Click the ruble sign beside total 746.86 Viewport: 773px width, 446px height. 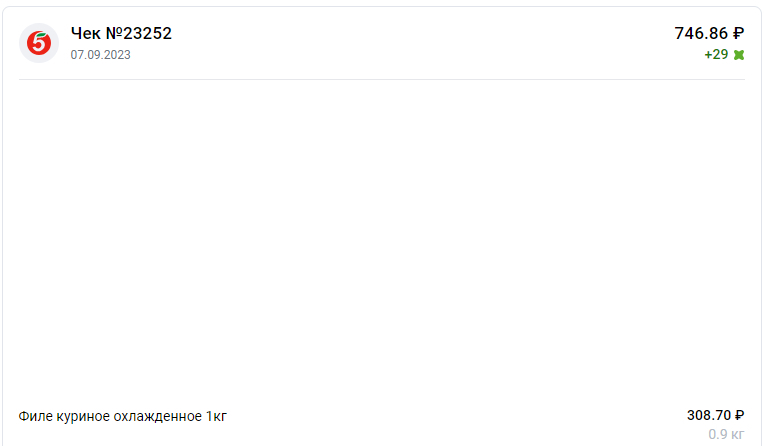tap(739, 33)
